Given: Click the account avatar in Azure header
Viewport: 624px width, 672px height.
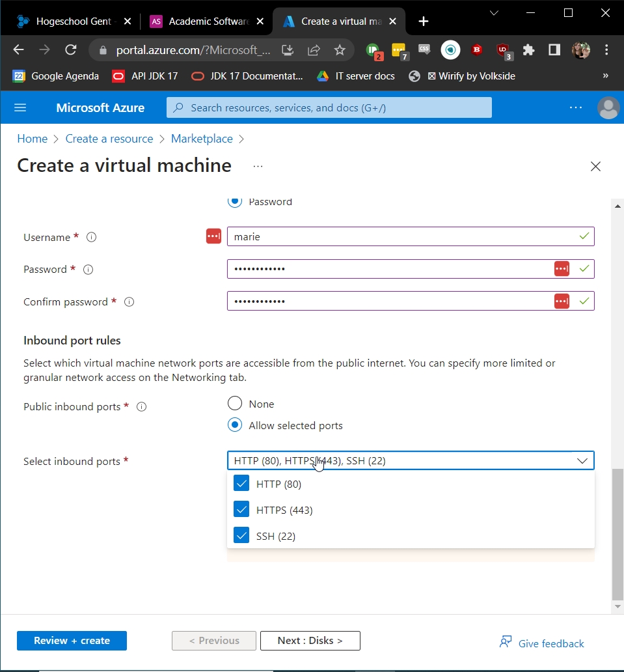Looking at the screenshot, I should pos(608,107).
